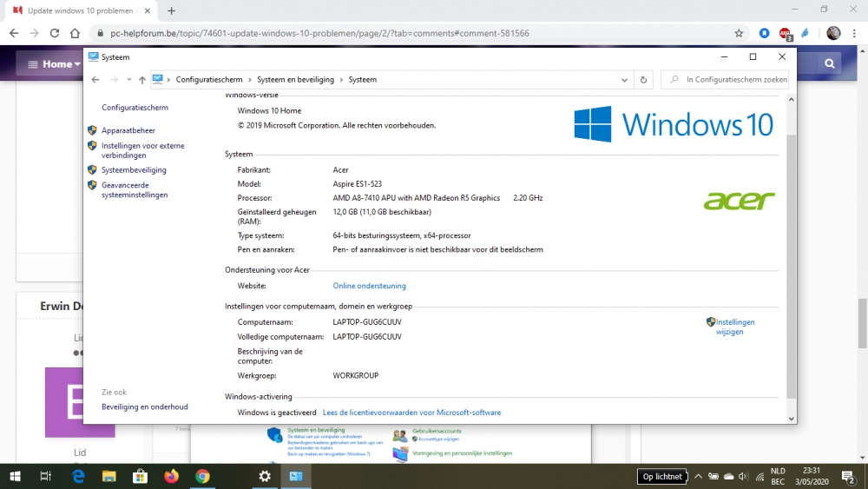The width and height of the screenshot is (868, 489).
Task: Go forward in the Systeem window
Action: [114, 80]
